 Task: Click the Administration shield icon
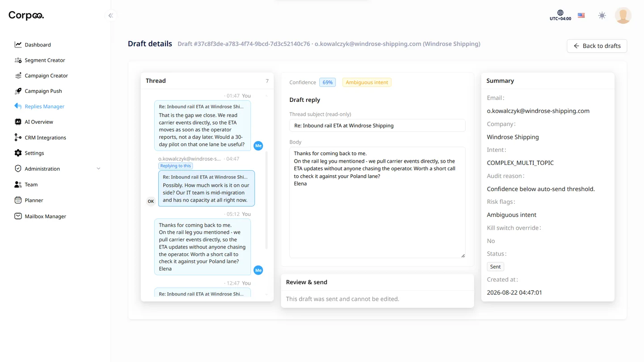(18, 168)
